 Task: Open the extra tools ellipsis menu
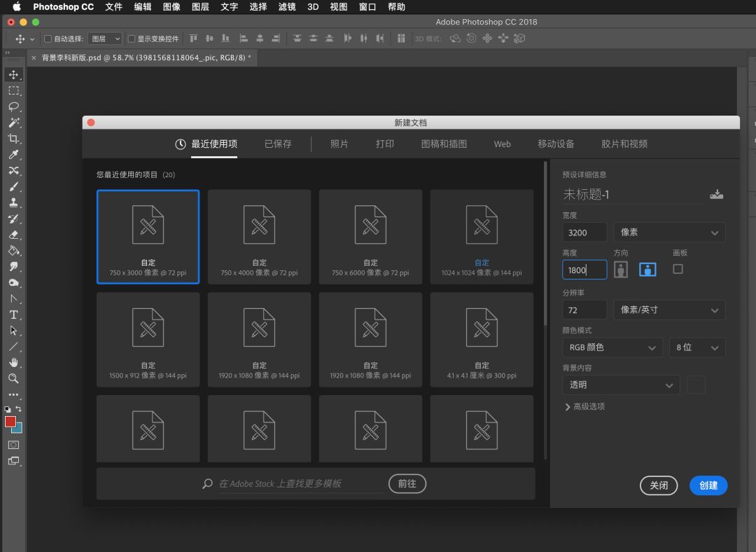13,394
